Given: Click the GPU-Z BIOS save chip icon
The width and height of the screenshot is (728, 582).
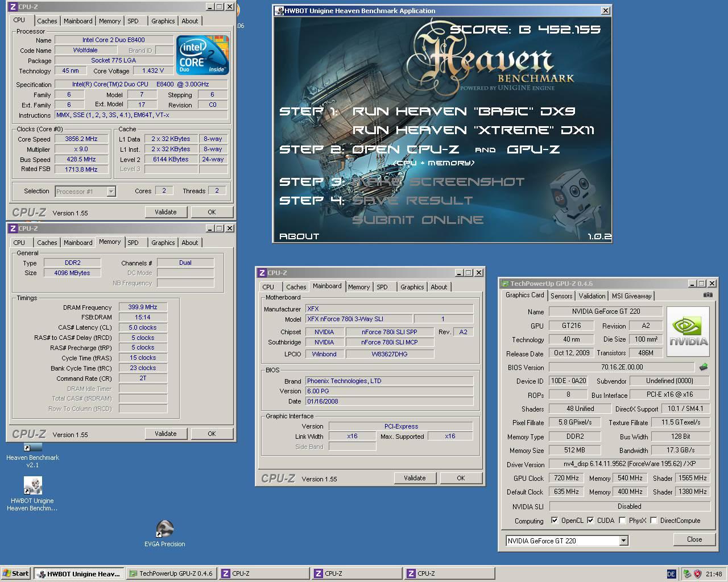Looking at the screenshot, I should coord(704,367).
